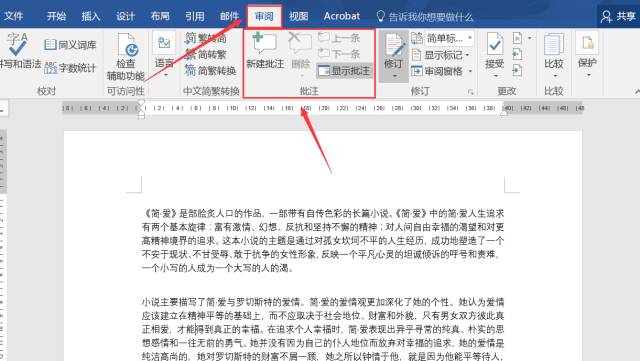This screenshot has height=361, width=640.
Task: Expand the 修订 dropdown arrow
Action: [394, 76]
